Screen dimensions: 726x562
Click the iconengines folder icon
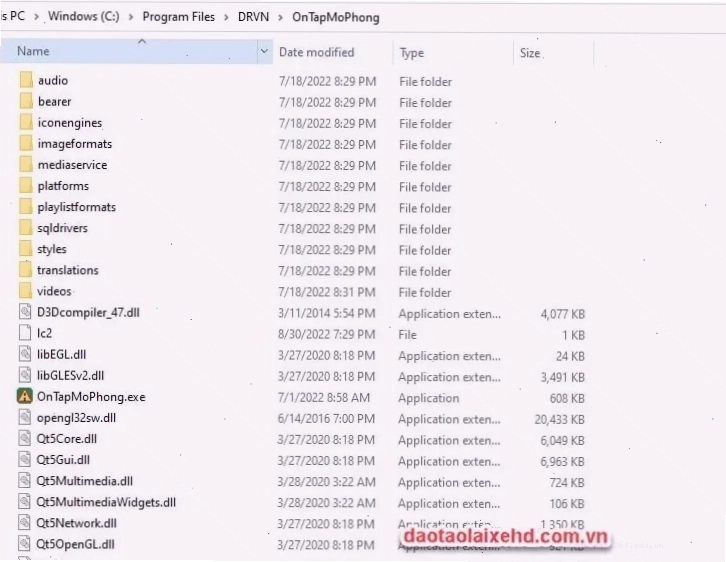tap(26, 122)
